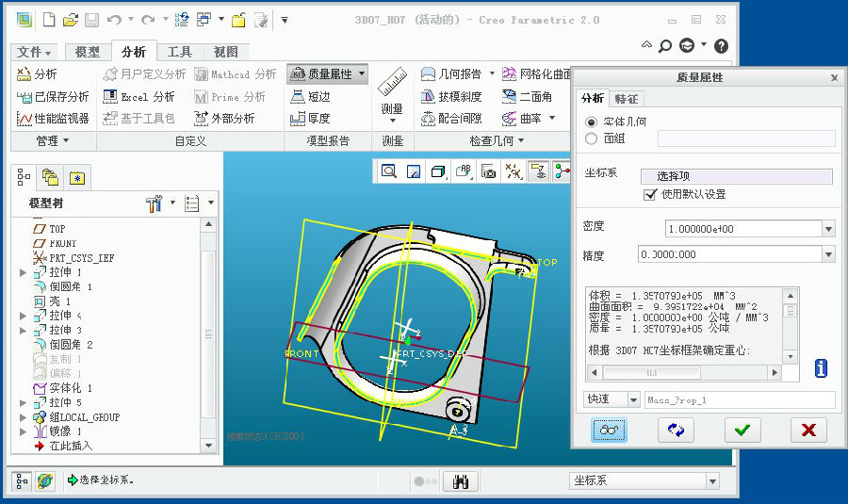Click the binoculars search icon in status bar
848x504 pixels.
[x=462, y=481]
